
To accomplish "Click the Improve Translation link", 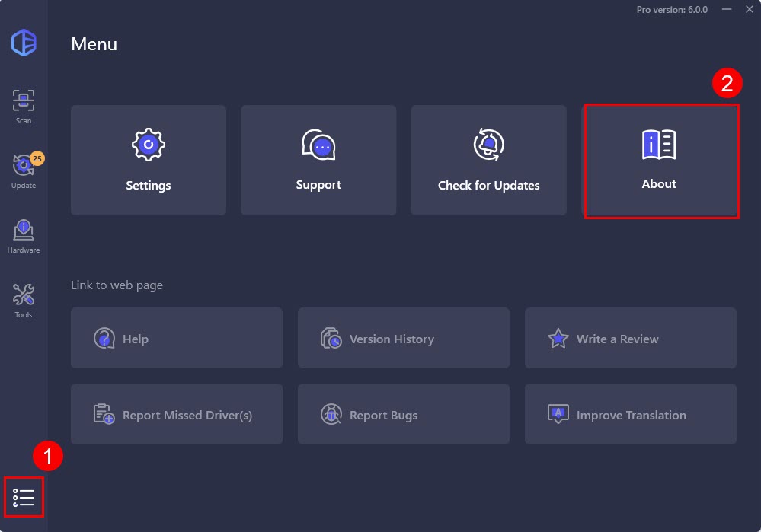I will (x=630, y=415).
